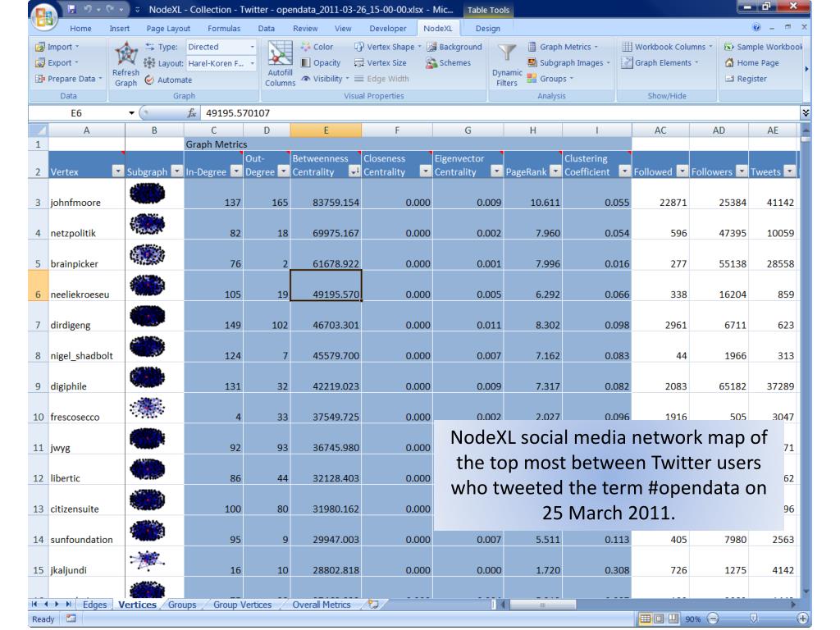Viewport: 840px width, 630px height.
Task: Open the Insert ribbon tab
Action: pos(120,29)
